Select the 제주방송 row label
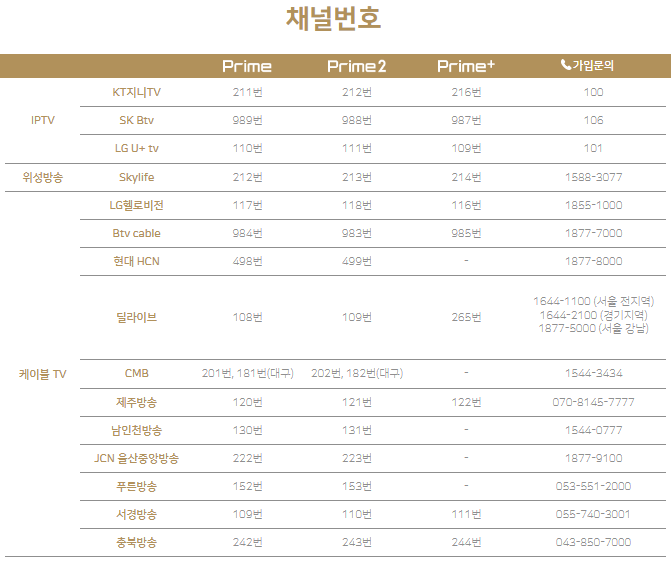 [x=137, y=402]
